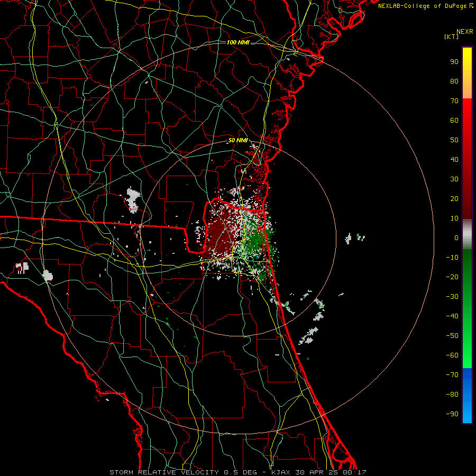
Task: Click the gray zero band of color bar
Action: point(467,234)
